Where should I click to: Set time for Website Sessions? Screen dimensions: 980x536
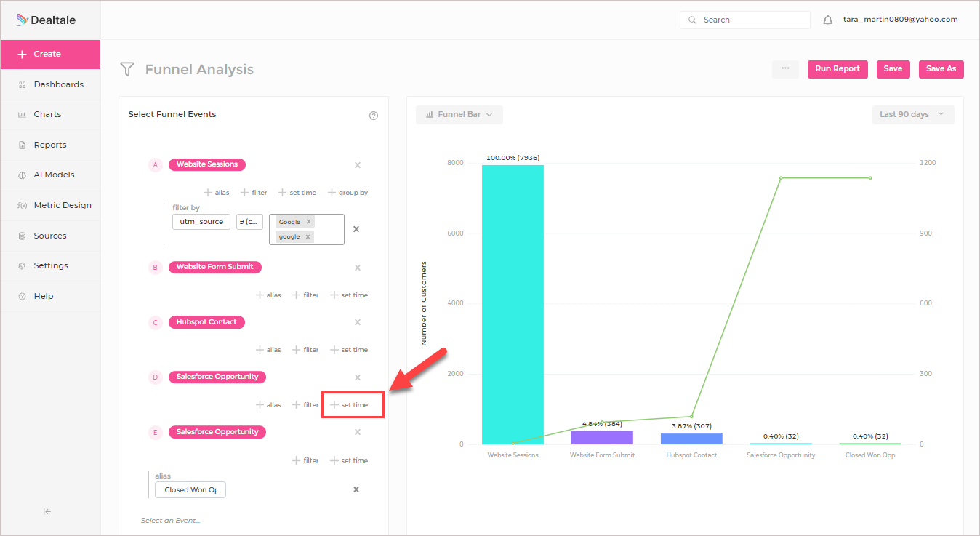[297, 193]
